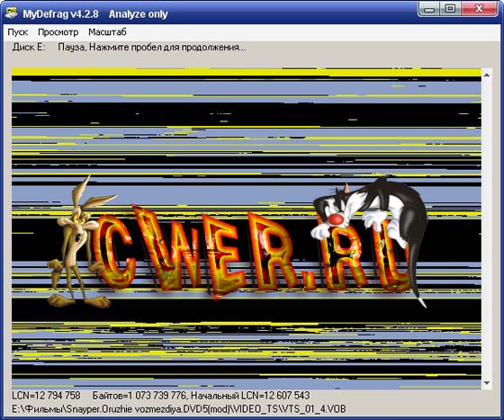The image size is (504, 420).
Task: Click the Wile E. Coyote figure
Action: (x=80, y=243)
